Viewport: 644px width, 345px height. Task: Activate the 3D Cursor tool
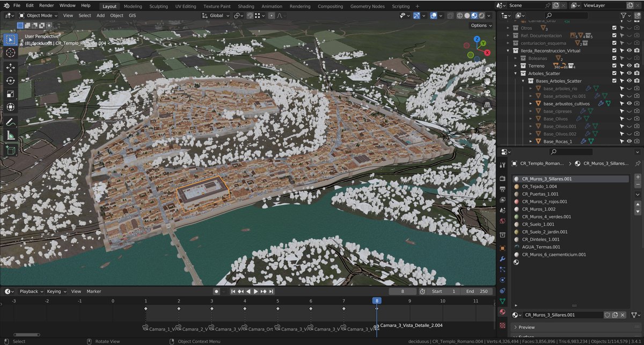10,53
